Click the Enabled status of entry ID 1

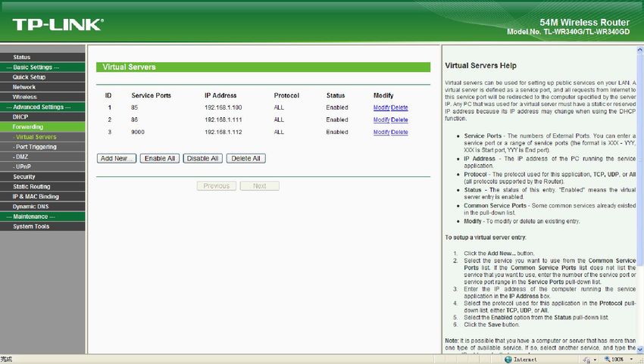[337, 107]
